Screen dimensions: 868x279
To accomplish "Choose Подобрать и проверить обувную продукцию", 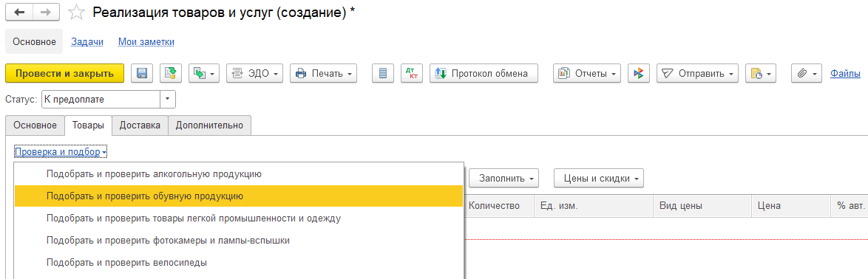I will pos(239,196).
